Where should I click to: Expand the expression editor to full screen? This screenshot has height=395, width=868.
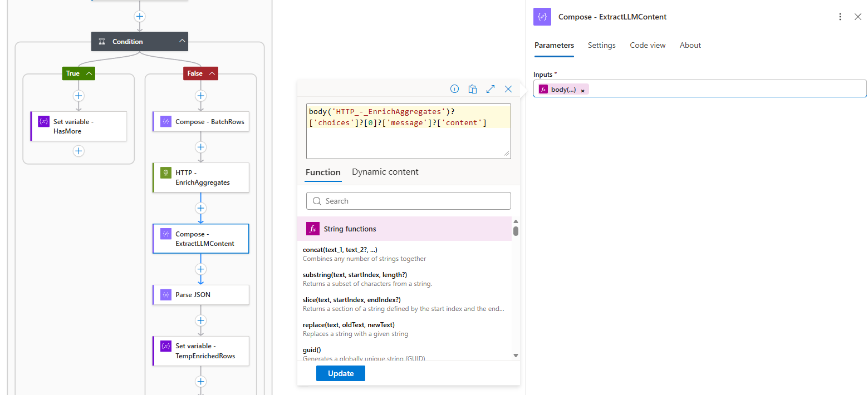(490, 89)
